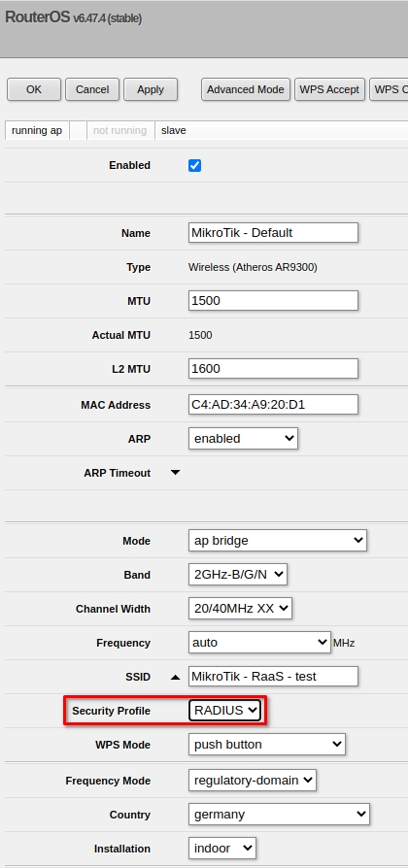Open the Mode dropdown showing ap bridge
The height and width of the screenshot is (868, 408).
point(278,540)
